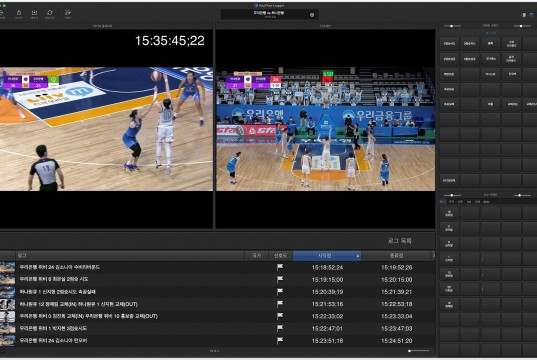
Task: Select start time 15:18:52;24
Action: pyautogui.click(x=327, y=268)
